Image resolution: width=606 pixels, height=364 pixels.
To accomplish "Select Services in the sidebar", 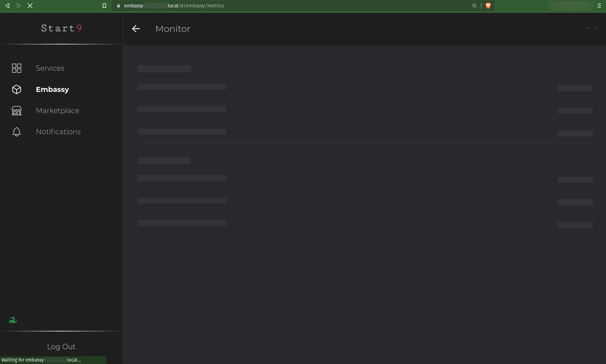I will pos(50,68).
